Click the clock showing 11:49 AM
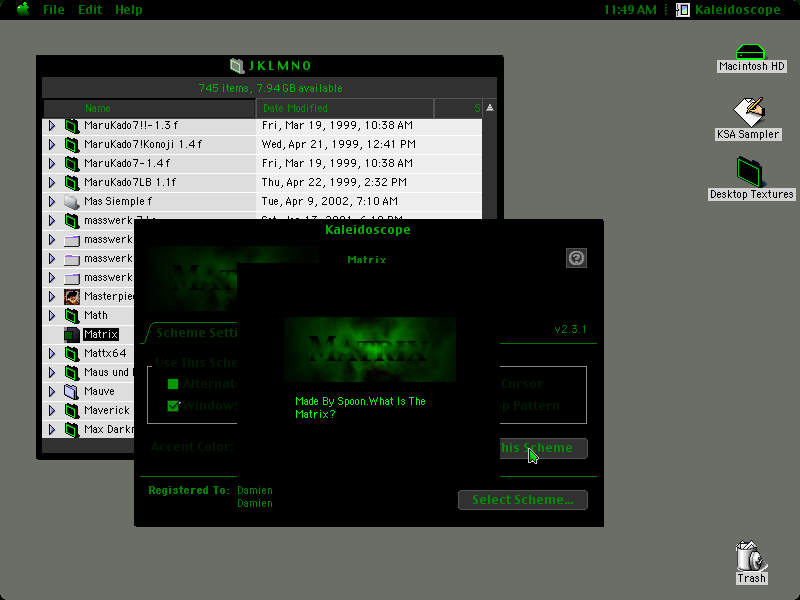 click(x=630, y=10)
